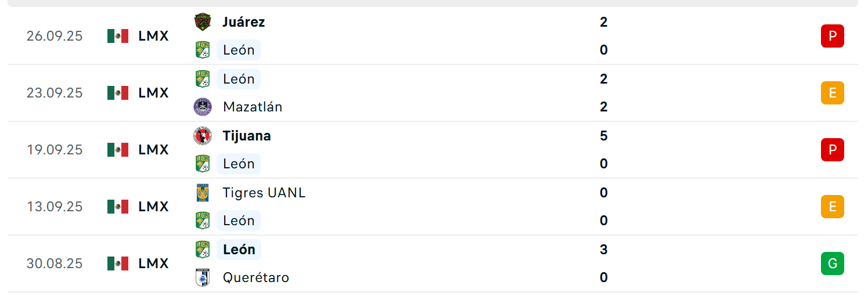Click the Querétaro club crest

coord(203,277)
